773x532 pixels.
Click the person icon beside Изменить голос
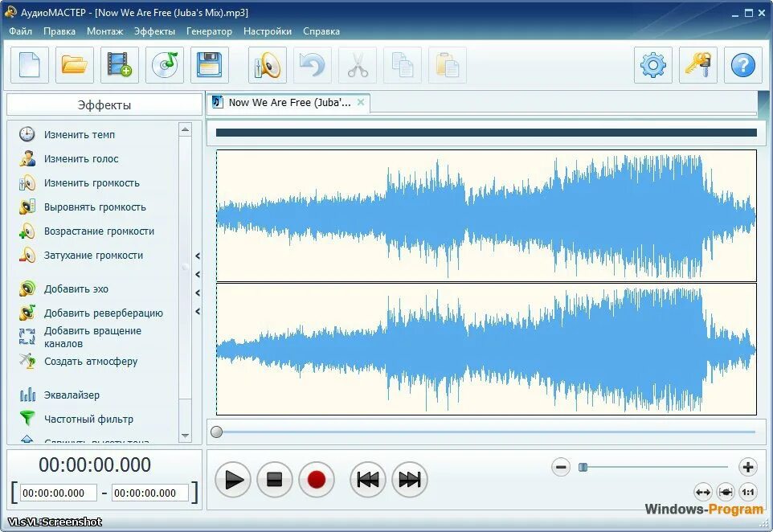(27, 158)
